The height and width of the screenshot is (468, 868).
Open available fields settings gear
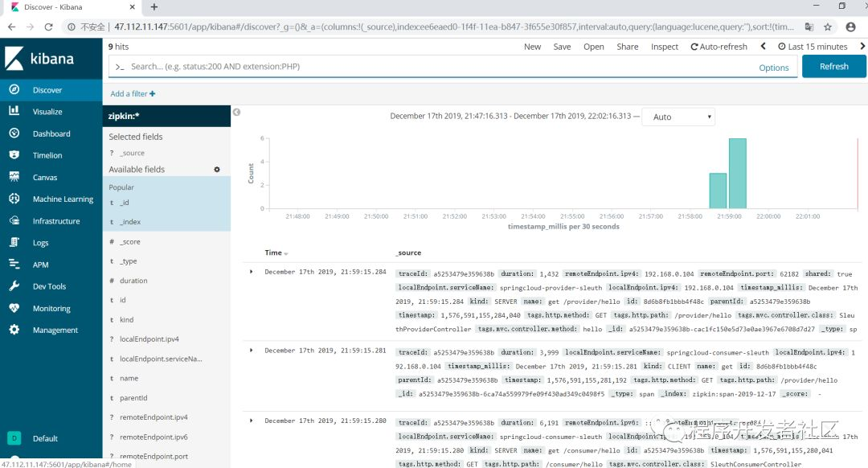coord(217,170)
